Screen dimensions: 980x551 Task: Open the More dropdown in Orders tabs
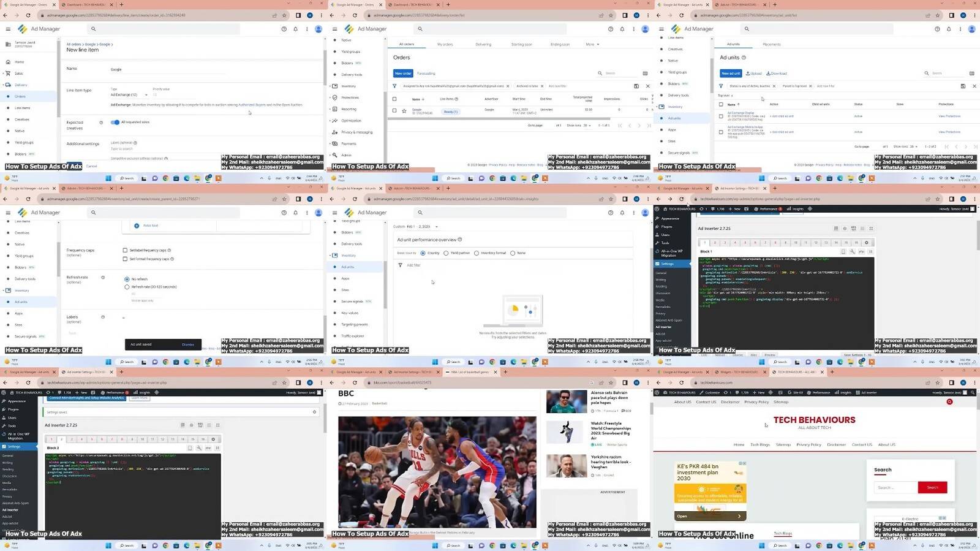[x=592, y=44]
